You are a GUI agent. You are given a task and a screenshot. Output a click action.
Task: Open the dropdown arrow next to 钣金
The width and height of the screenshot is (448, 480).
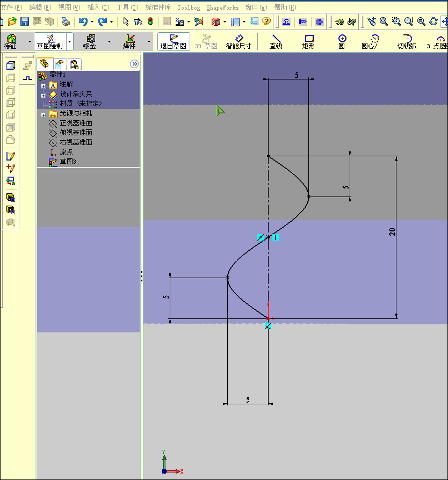[110, 42]
